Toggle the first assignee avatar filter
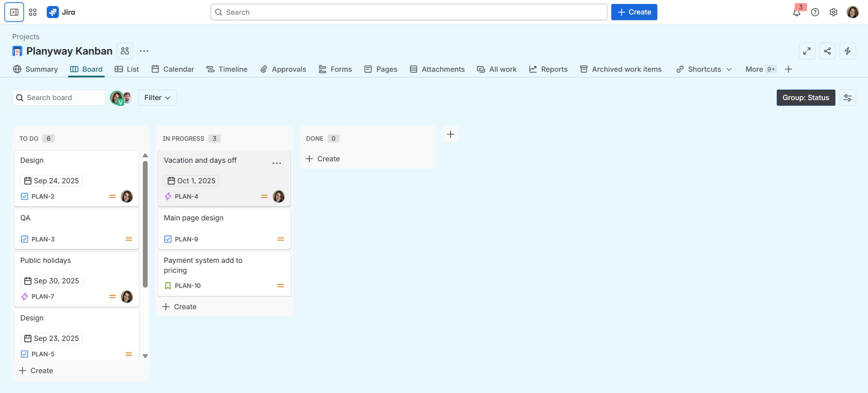 tap(116, 98)
